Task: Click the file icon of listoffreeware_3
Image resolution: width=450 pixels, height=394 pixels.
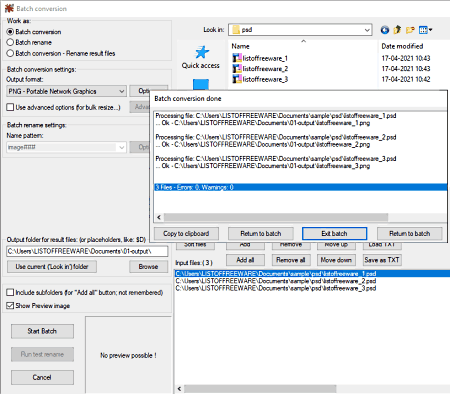Action: tap(237, 79)
